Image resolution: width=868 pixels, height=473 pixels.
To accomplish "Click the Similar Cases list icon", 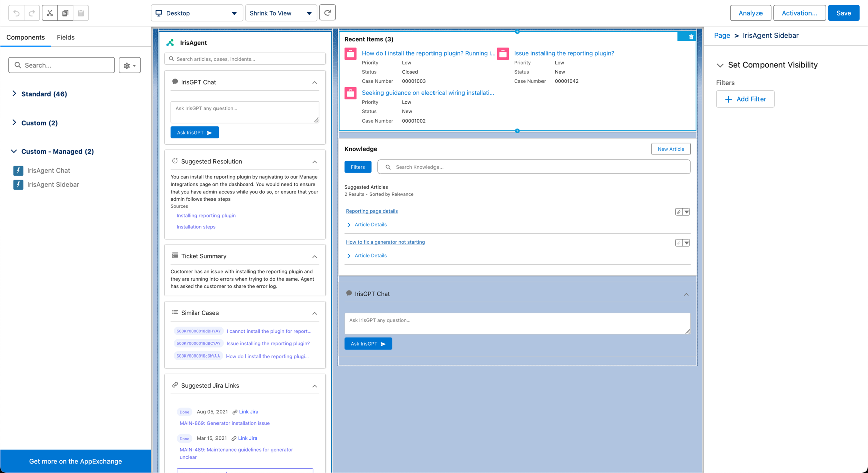I will (x=175, y=312).
